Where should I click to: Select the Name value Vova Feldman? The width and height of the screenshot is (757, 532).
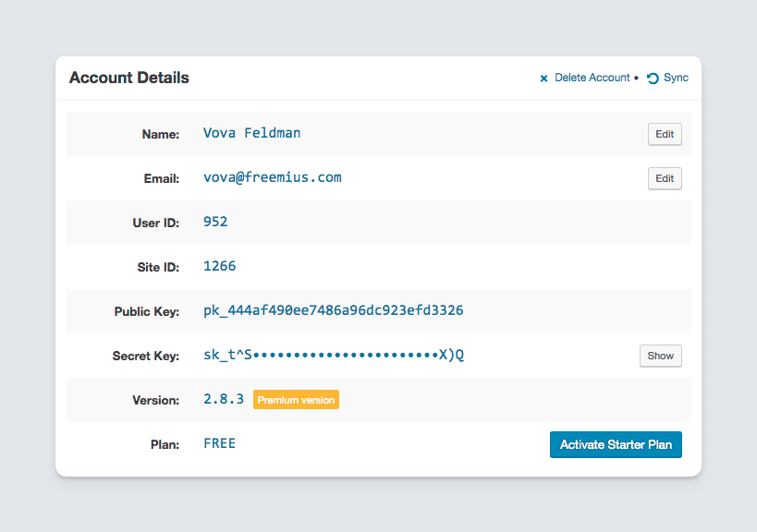pos(251,133)
